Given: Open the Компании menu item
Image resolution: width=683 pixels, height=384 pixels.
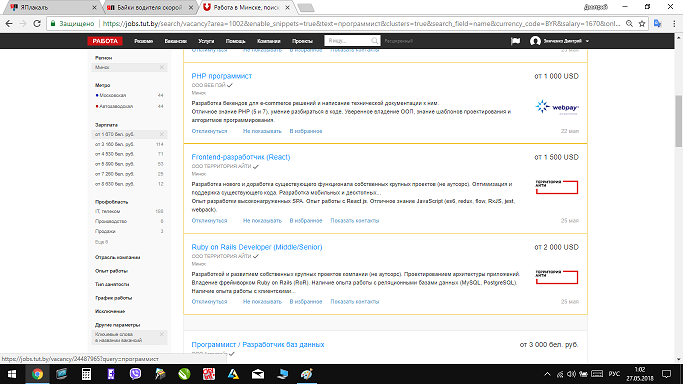Looking at the screenshot, I should pos(268,41).
